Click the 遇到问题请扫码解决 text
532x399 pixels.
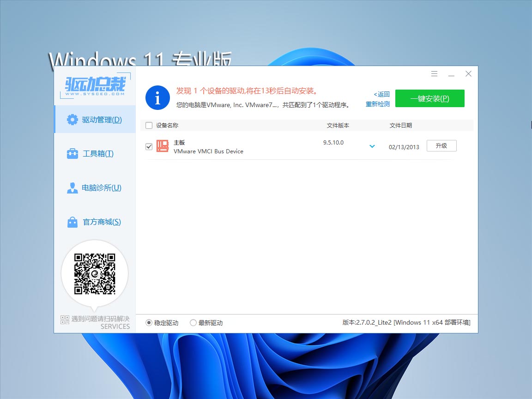100,319
